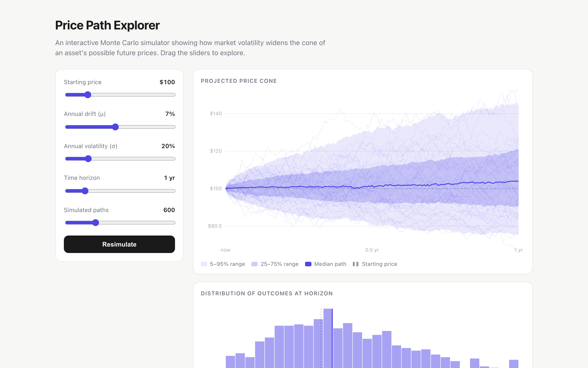Click the 25–75% range legend swatch
Viewport: 588px width, 368px height.
pos(254,264)
